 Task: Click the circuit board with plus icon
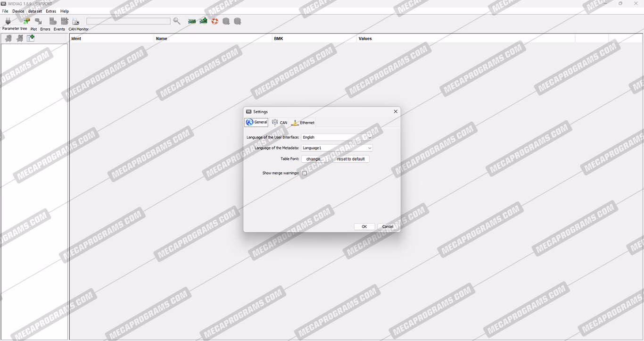coord(203,21)
